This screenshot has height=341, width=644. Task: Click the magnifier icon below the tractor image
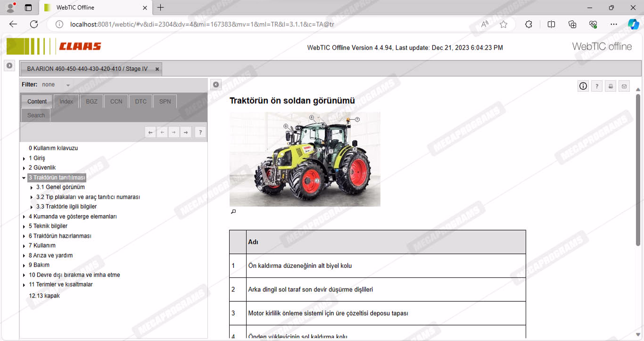coord(233,212)
